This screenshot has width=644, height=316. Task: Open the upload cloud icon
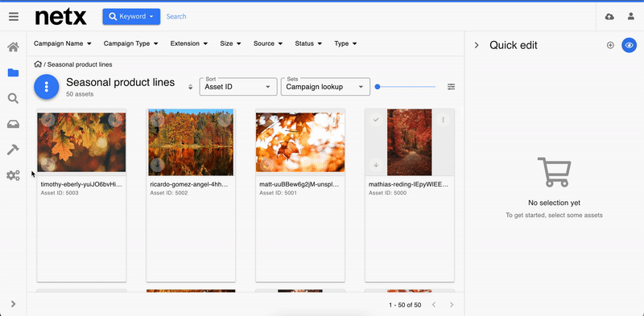coord(610,16)
